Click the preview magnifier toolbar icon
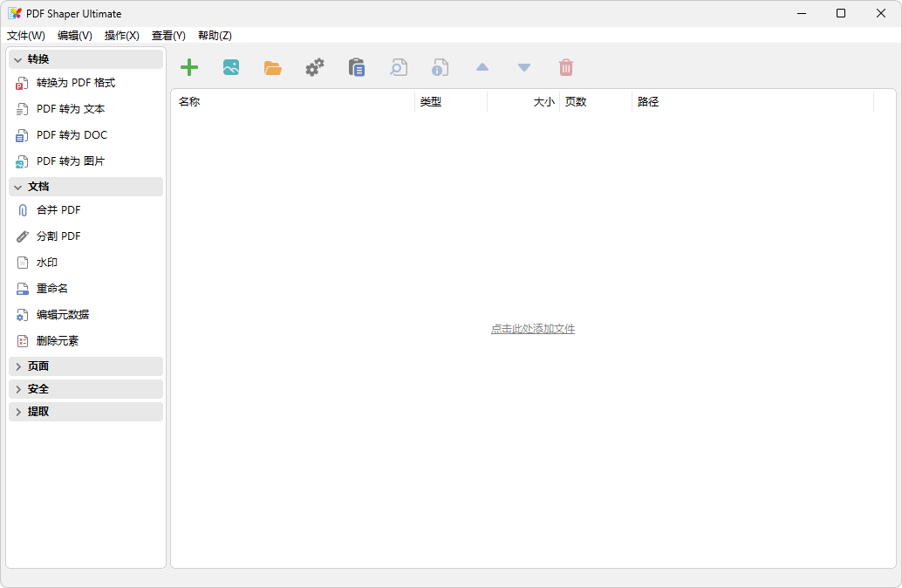Viewport: 902px width, 588px height. click(398, 67)
